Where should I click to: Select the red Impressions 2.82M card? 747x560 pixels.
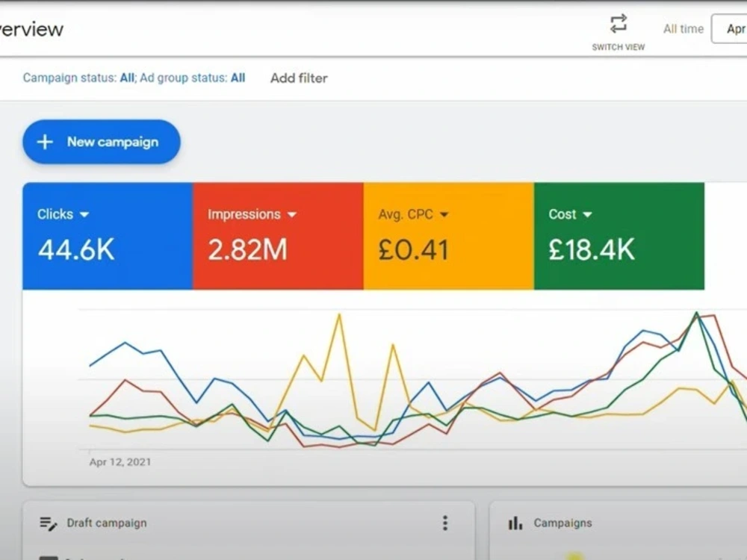[x=278, y=236]
